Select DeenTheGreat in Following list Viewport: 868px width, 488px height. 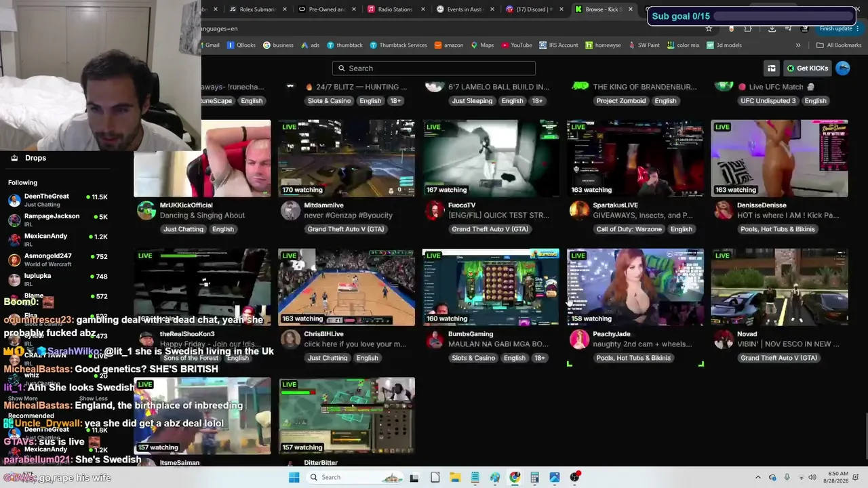pyautogui.click(x=58, y=200)
